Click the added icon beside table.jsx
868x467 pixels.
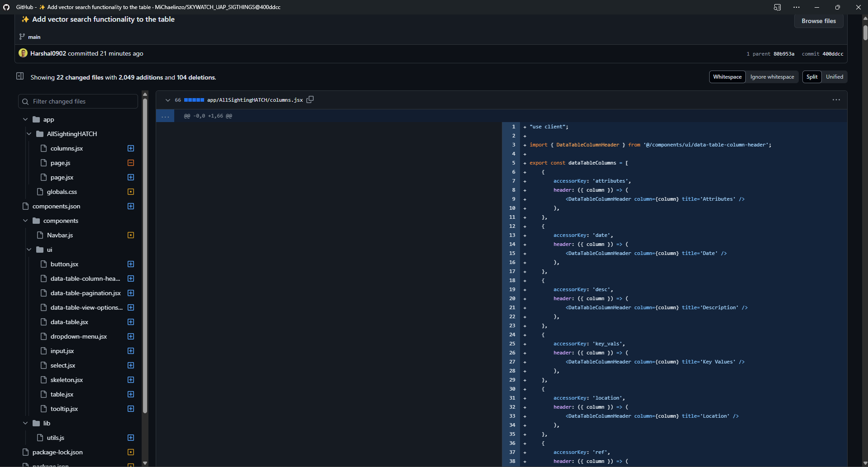[x=131, y=394]
